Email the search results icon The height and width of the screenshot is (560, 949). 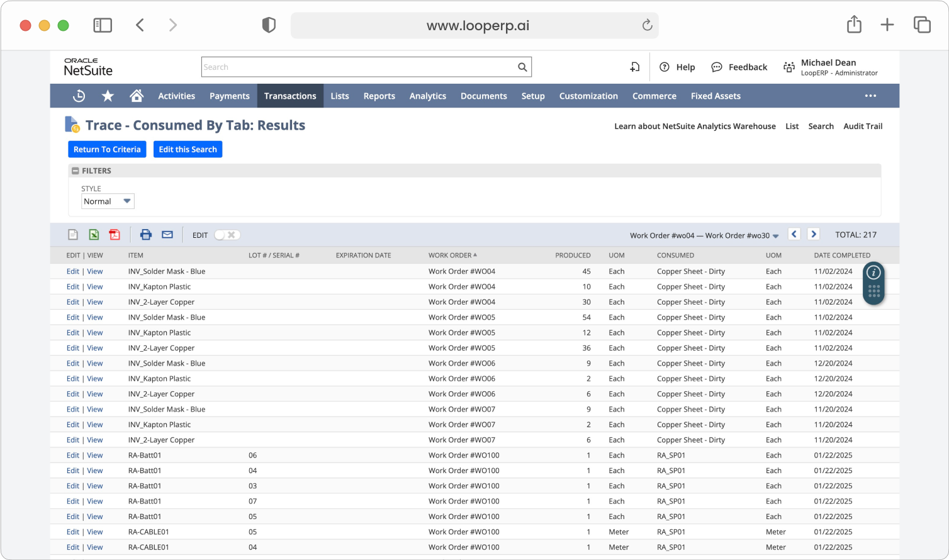coord(167,235)
